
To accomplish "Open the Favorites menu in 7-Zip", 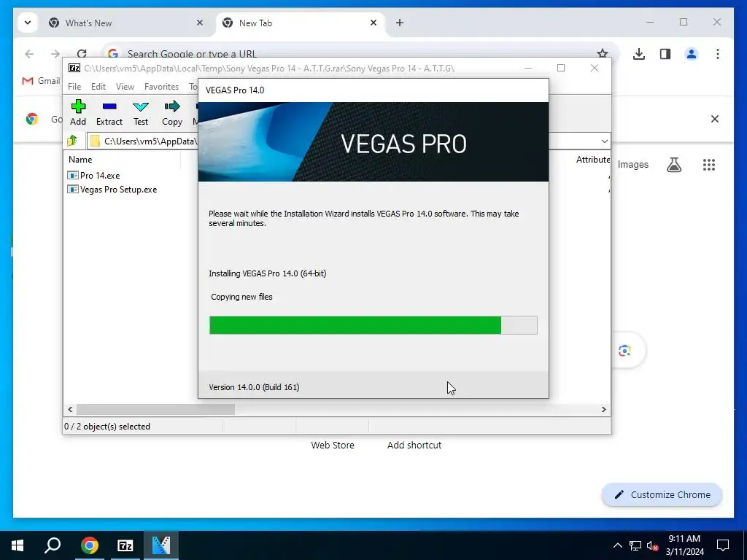I will tap(161, 87).
